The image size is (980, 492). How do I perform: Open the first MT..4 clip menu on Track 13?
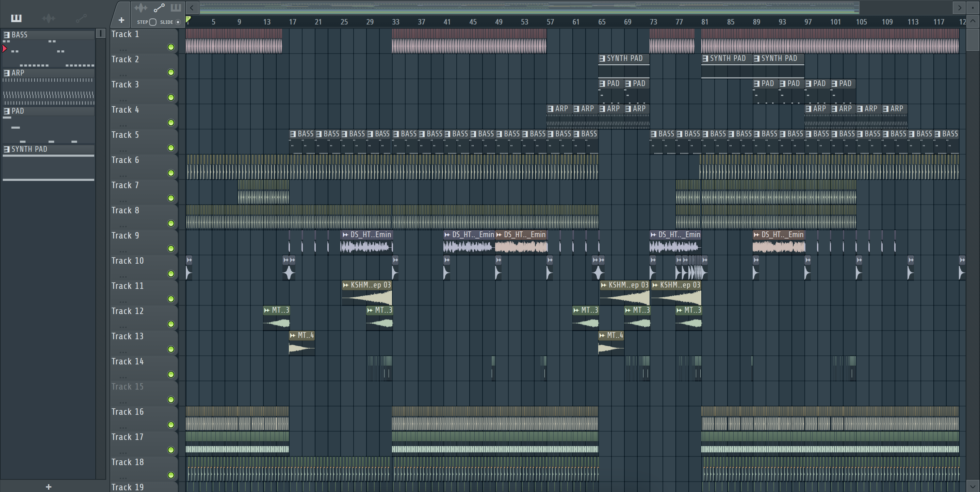click(293, 335)
